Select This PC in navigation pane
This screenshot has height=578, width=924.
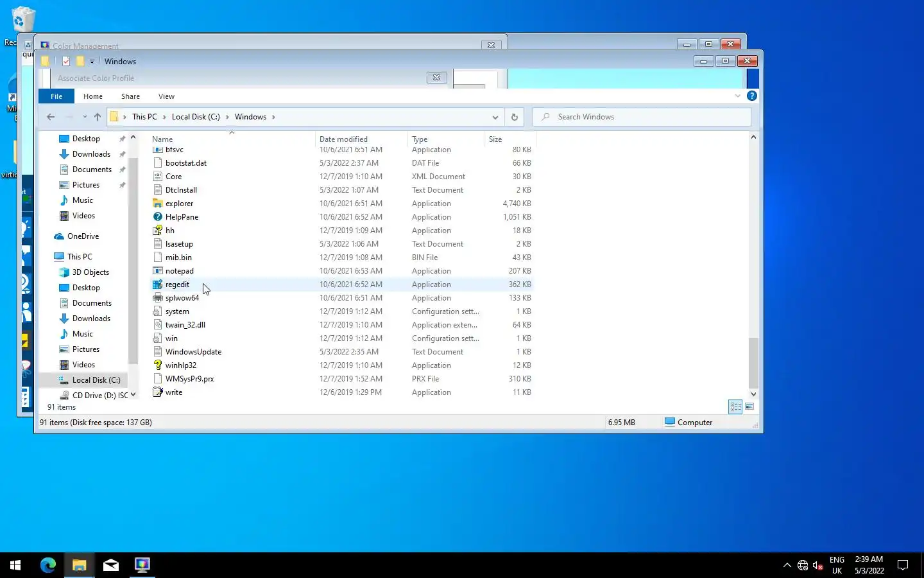click(80, 257)
